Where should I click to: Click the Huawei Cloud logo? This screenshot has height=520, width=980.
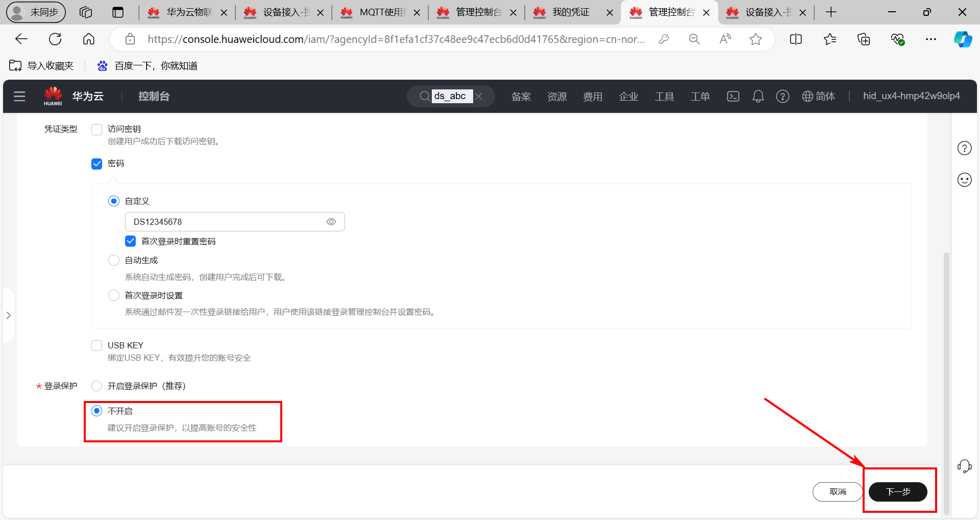click(x=53, y=95)
